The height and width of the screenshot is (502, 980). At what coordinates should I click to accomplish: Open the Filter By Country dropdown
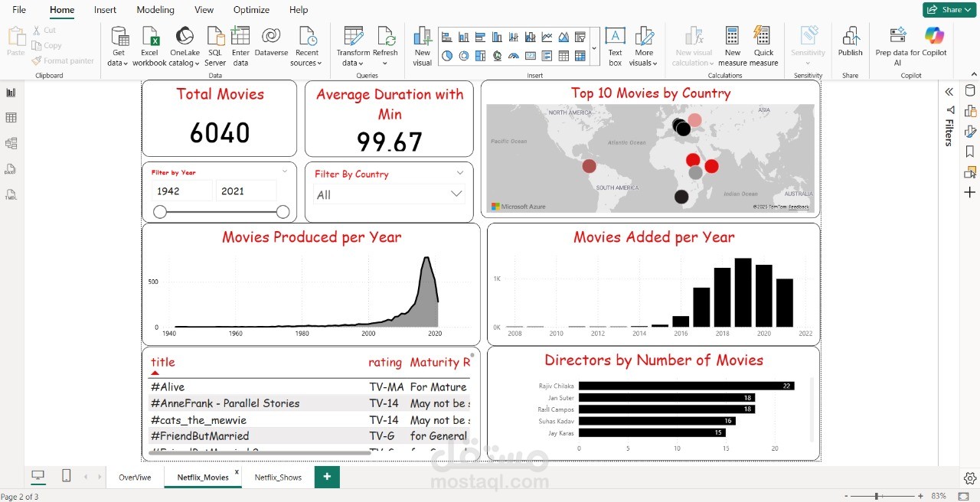tap(389, 195)
